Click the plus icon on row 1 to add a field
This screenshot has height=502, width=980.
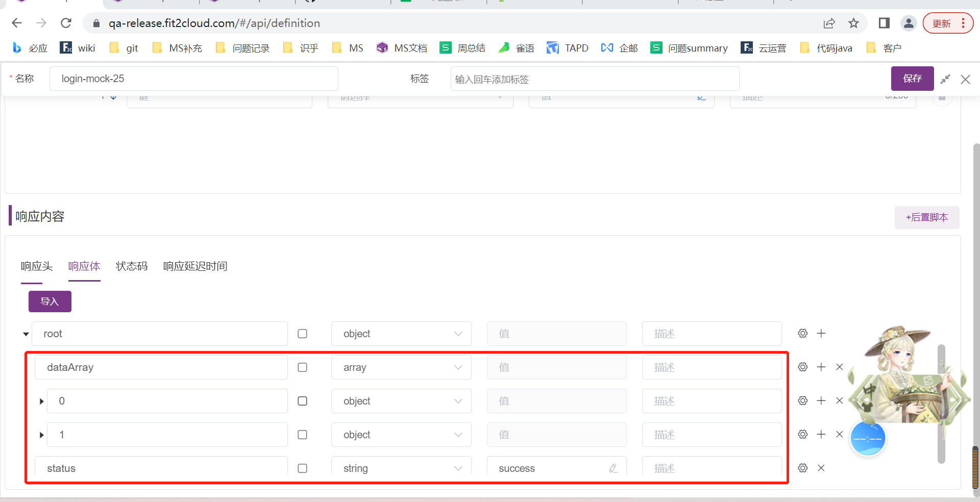821,434
